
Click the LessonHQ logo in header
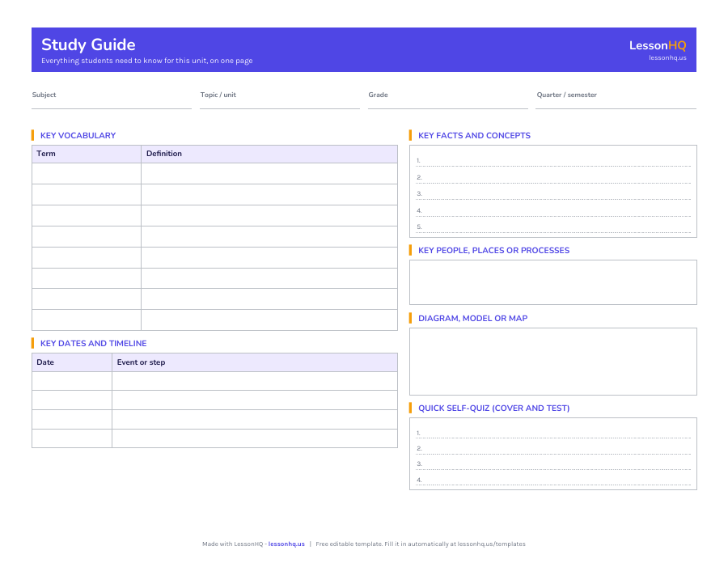(x=658, y=45)
